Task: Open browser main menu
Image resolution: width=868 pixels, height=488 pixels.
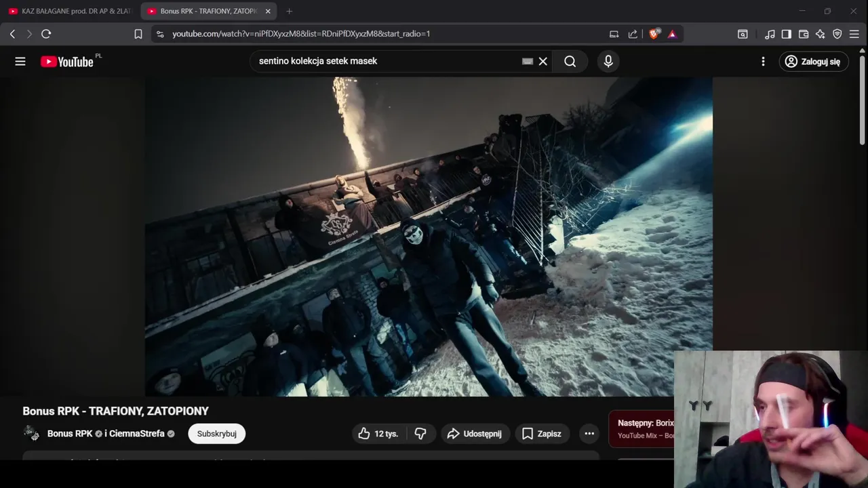Action: tap(854, 34)
